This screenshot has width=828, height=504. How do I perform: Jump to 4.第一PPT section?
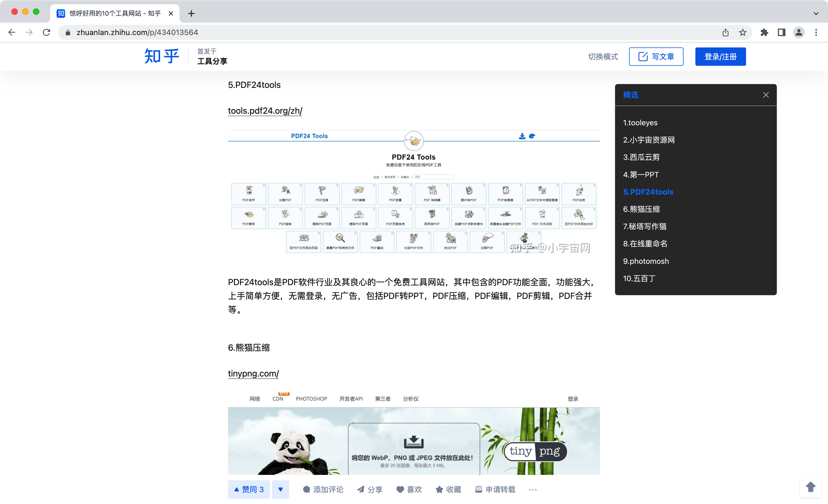(641, 174)
